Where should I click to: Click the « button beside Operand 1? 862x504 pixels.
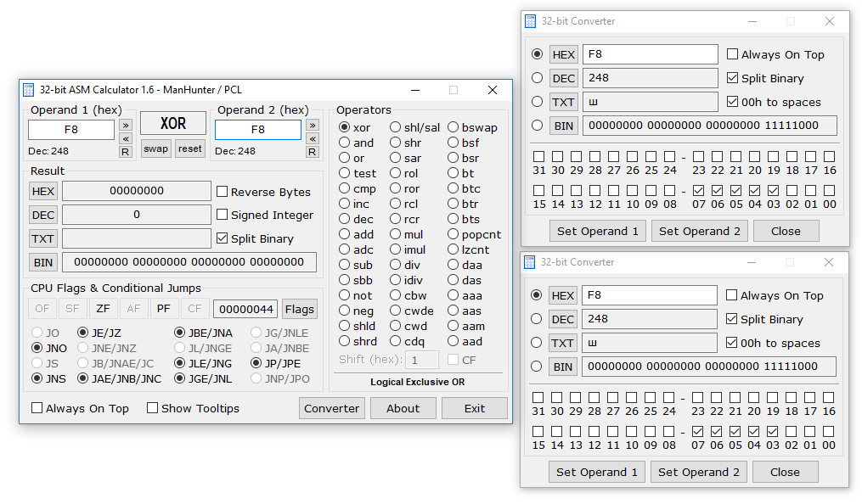click(x=126, y=138)
